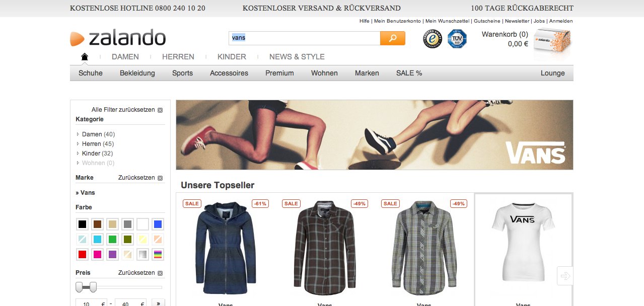Reset all filters using the x icon
This screenshot has width=644, height=306.
point(160,110)
